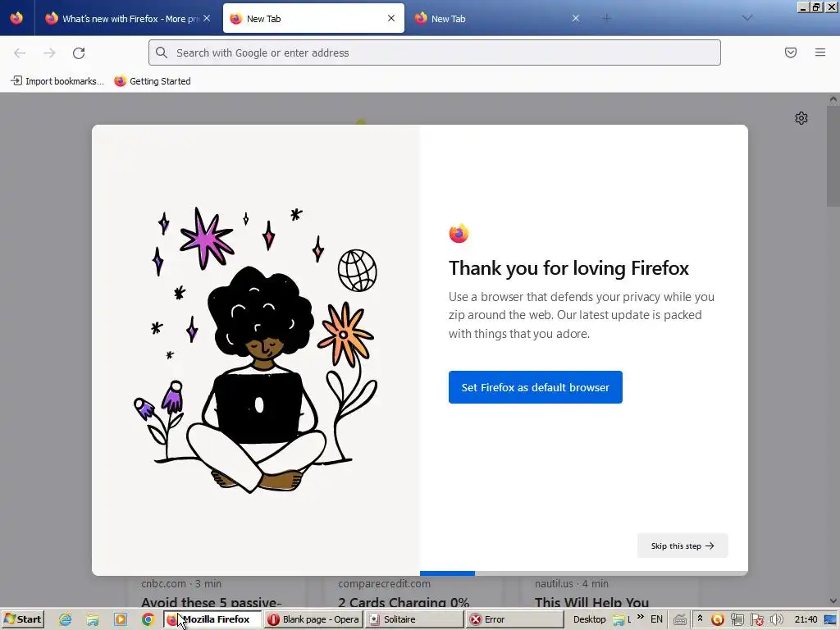Switch to Blank page - Opera taskbar button
This screenshot has width=840, height=630.
click(x=313, y=619)
